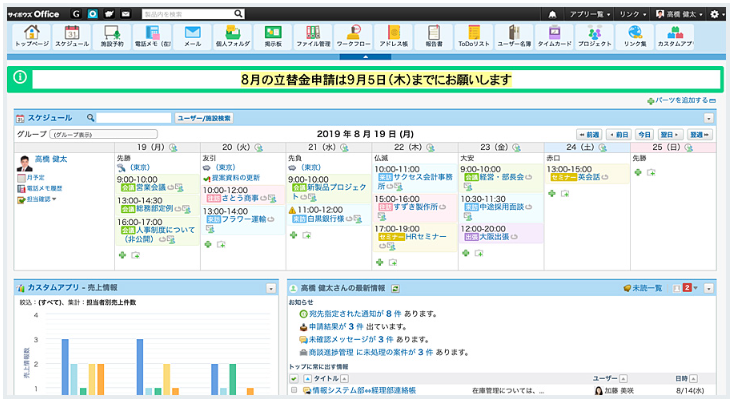The width and height of the screenshot is (733, 400).
Task: Click the パーツを追加する link
Action: click(x=680, y=101)
